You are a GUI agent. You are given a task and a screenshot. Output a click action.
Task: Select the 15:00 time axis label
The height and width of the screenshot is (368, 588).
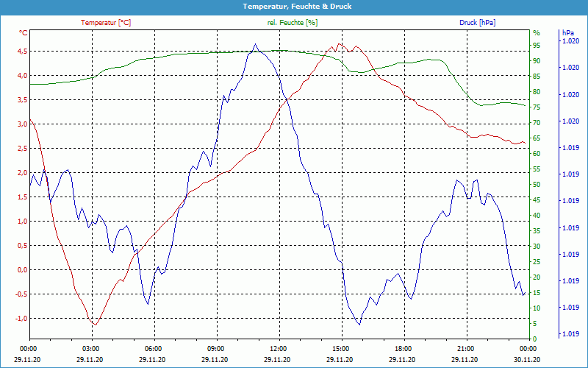341,349
